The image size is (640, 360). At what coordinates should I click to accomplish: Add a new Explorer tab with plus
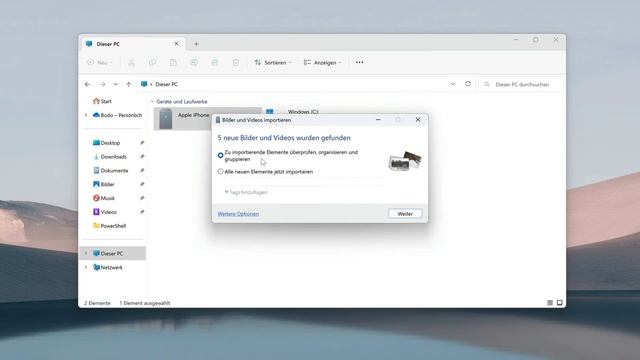pos(196,44)
